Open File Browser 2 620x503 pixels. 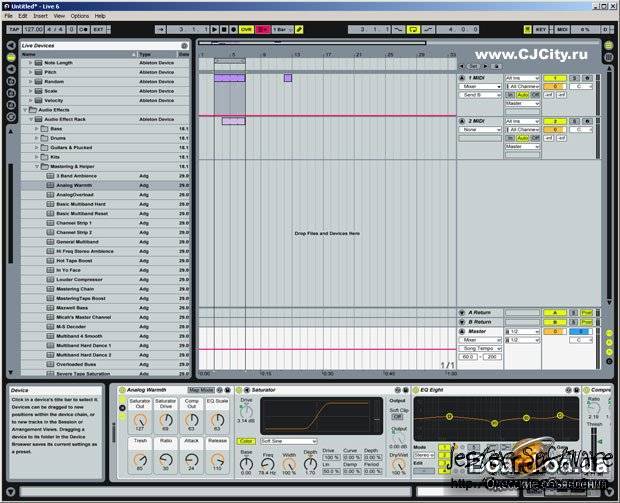tap(11, 93)
